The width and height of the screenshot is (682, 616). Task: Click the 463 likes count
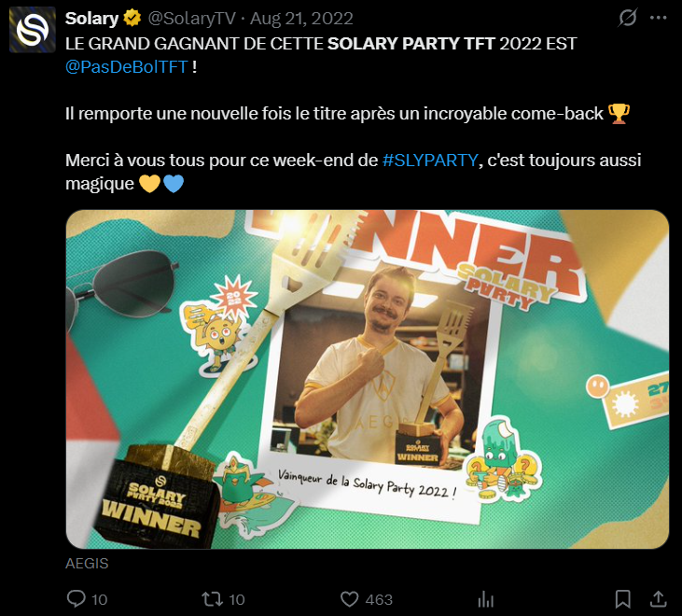pyautogui.click(x=379, y=599)
